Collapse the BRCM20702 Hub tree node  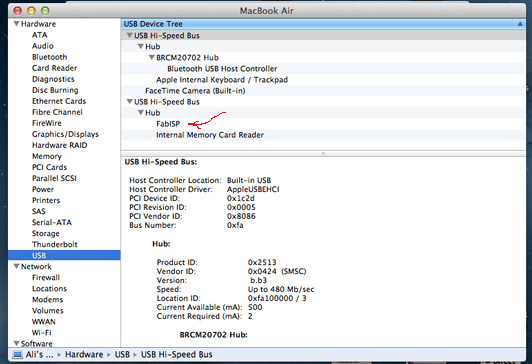[152, 57]
